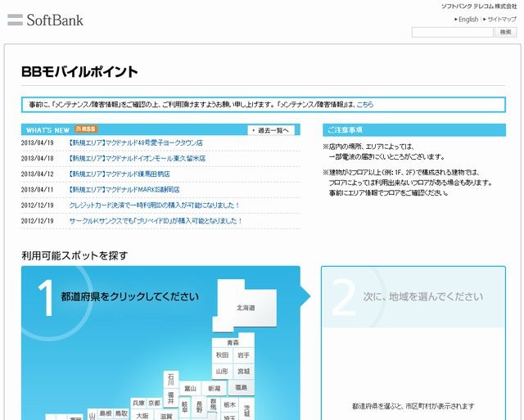Screen dimensions: 524x420
Task: Switch site language to English
Action: pos(467,20)
